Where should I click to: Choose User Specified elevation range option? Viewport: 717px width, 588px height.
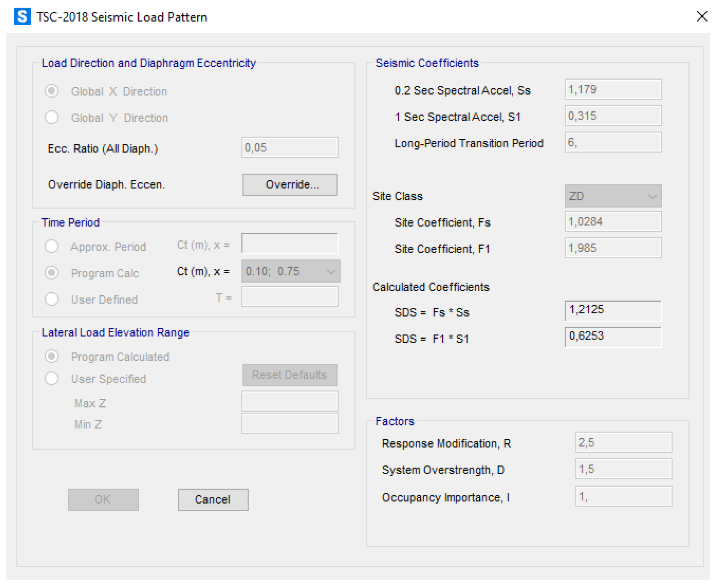point(52,379)
